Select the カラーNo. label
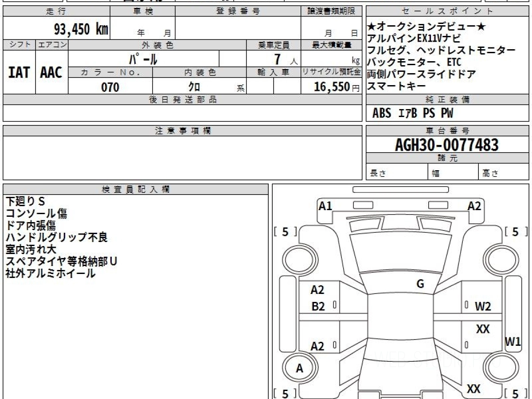 (110, 73)
